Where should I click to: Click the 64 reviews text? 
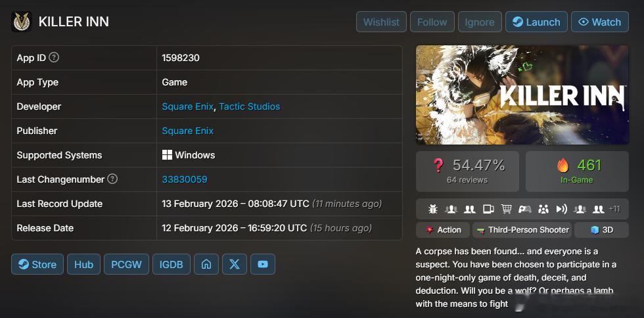point(467,180)
